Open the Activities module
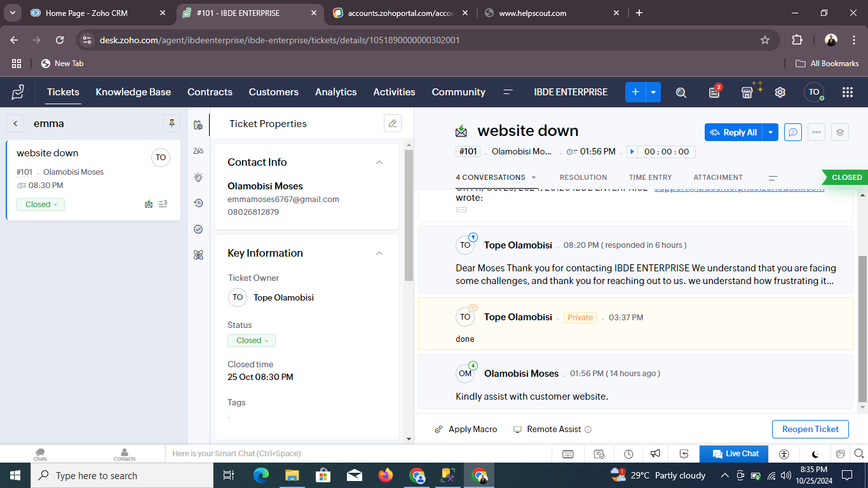Image resolution: width=868 pixels, height=488 pixels. [x=395, y=92]
